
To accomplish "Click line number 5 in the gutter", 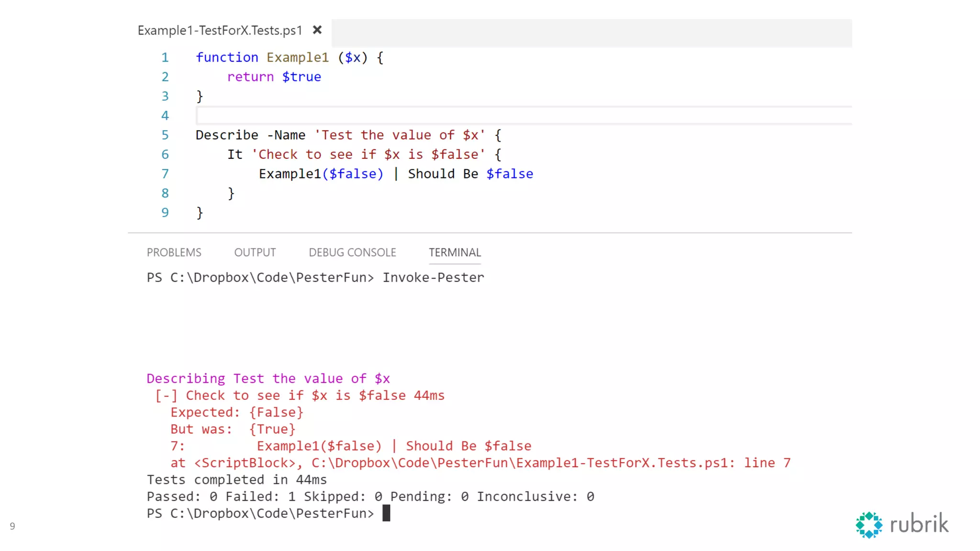I will [165, 135].
